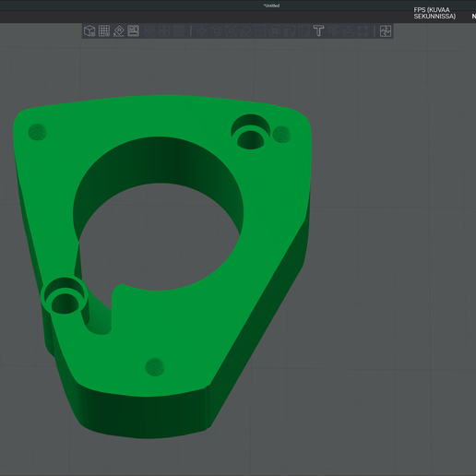Click the *Untitled project title
Viewport: 476px width, 476px height.
(x=271, y=6)
